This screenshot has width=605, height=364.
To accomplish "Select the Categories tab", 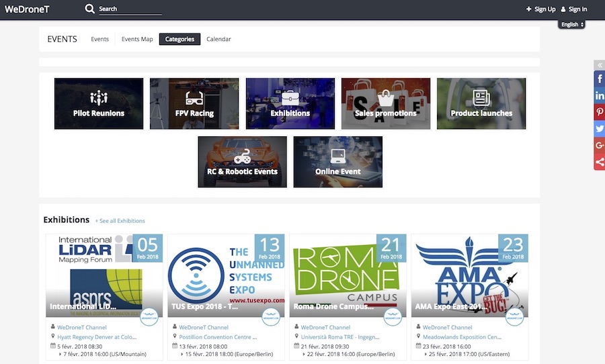I will (x=179, y=39).
